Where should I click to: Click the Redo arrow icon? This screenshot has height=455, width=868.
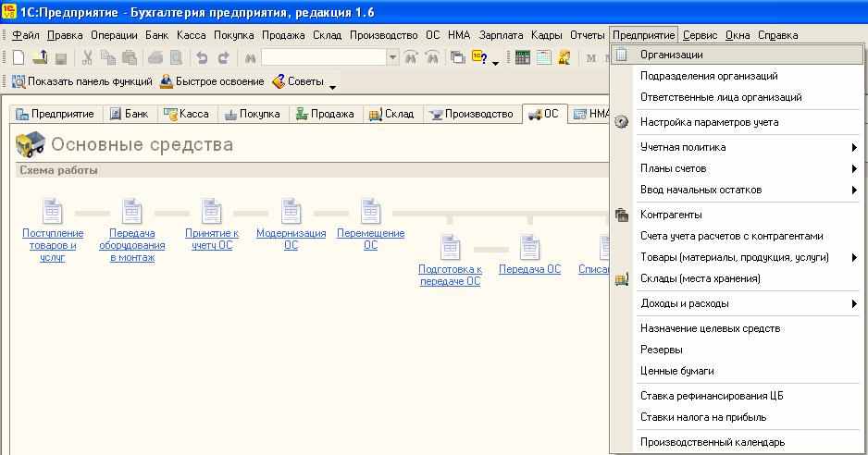(x=224, y=57)
